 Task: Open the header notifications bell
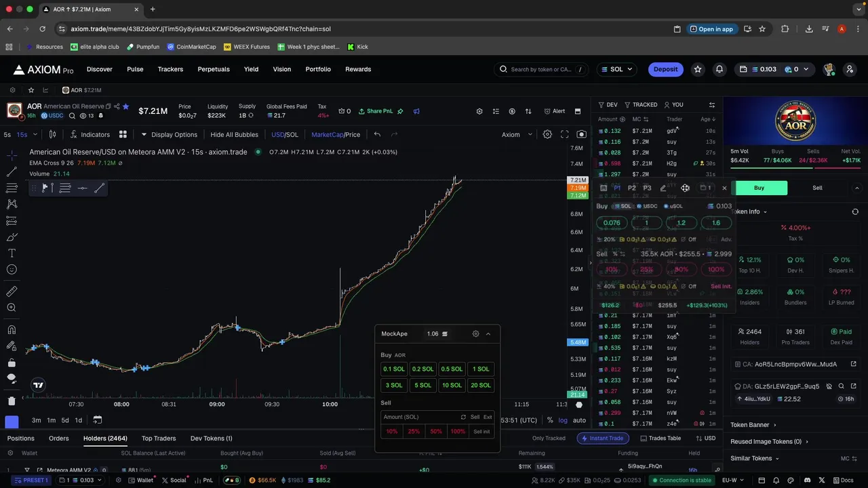coord(719,69)
